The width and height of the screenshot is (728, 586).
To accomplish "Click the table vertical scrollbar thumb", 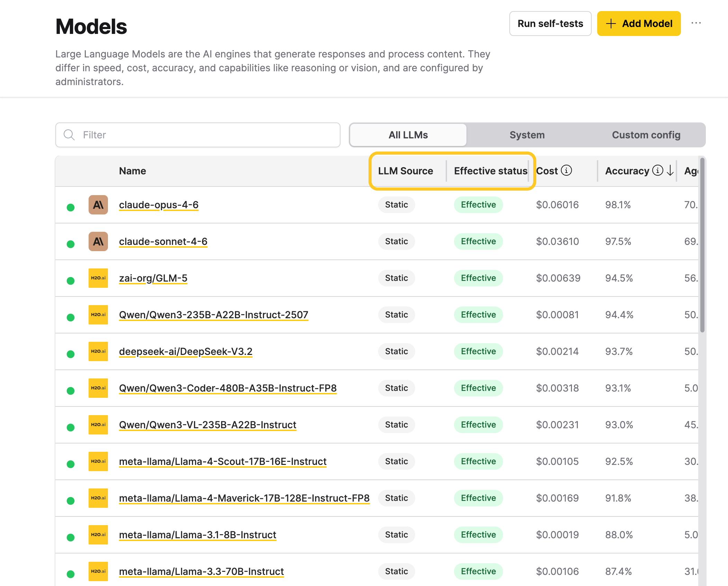I will 702,245.
